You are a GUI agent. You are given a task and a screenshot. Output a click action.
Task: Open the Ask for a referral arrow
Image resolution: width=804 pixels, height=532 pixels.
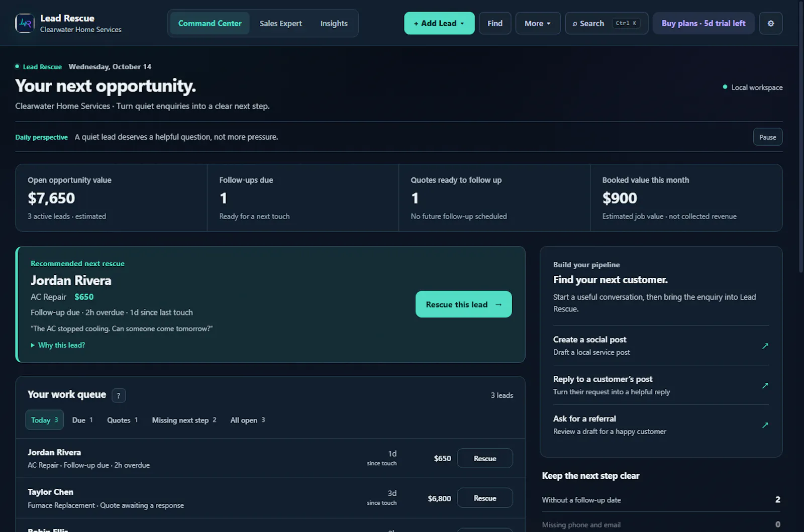[x=765, y=425]
